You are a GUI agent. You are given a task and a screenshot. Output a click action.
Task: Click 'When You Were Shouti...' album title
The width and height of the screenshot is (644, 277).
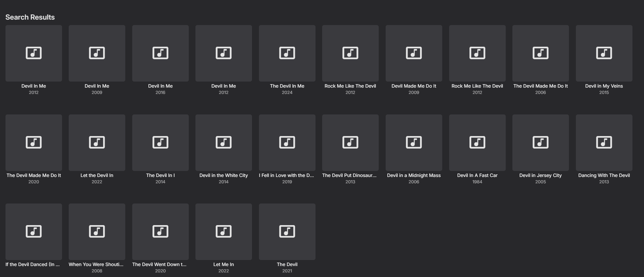96,264
